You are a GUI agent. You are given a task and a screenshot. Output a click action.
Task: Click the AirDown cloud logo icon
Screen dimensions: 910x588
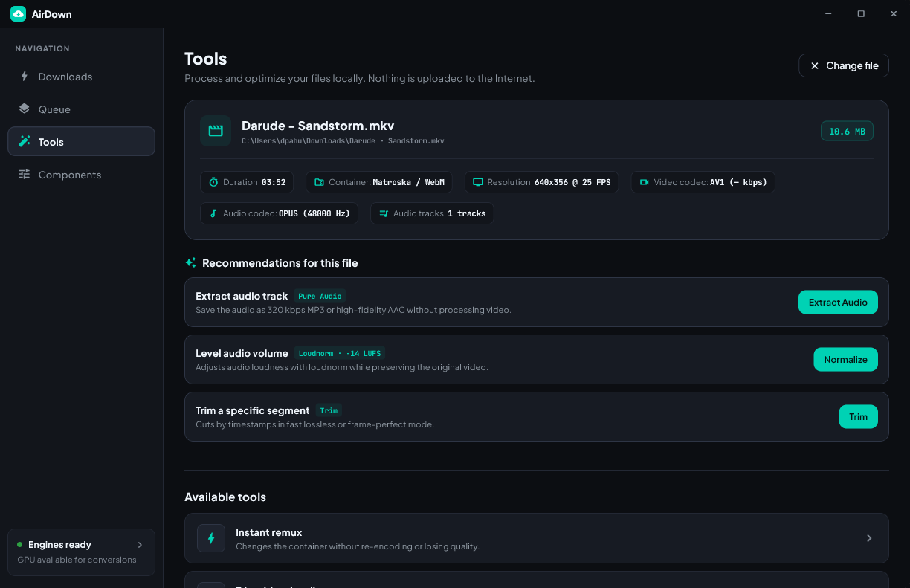click(18, 13)
